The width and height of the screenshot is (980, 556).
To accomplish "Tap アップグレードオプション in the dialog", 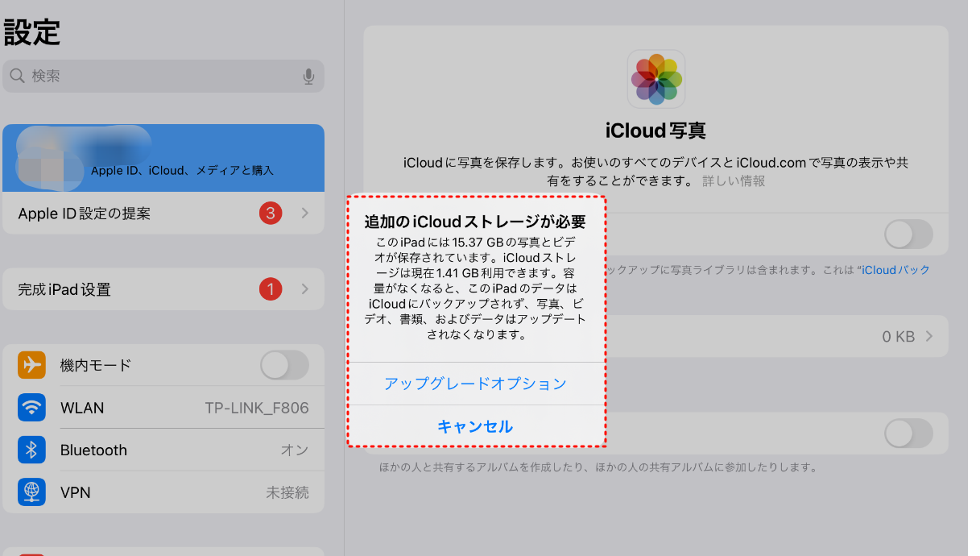I will coord(475,384).
